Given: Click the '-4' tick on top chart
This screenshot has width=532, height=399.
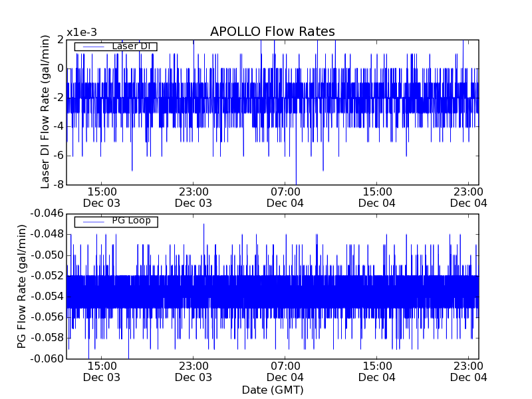Looking at the screenshot, I should (x=58, y=126).
